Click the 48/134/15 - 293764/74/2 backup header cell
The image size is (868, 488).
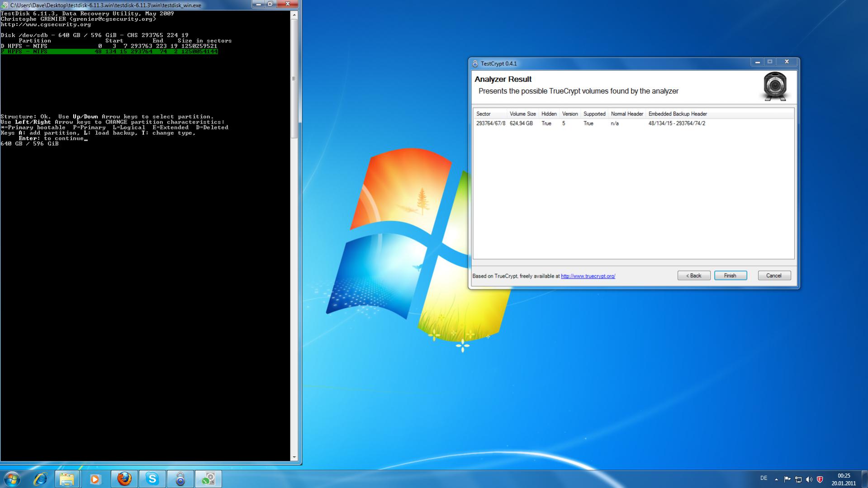tap(677, 123)
